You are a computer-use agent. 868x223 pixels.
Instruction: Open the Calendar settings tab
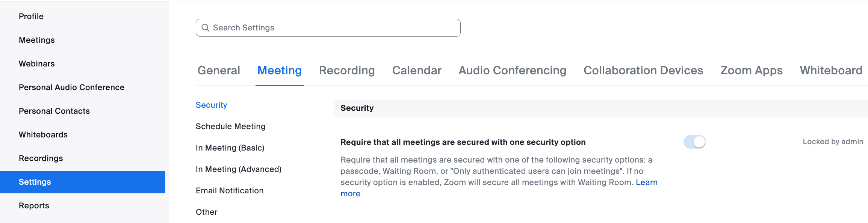click(416, 70)
